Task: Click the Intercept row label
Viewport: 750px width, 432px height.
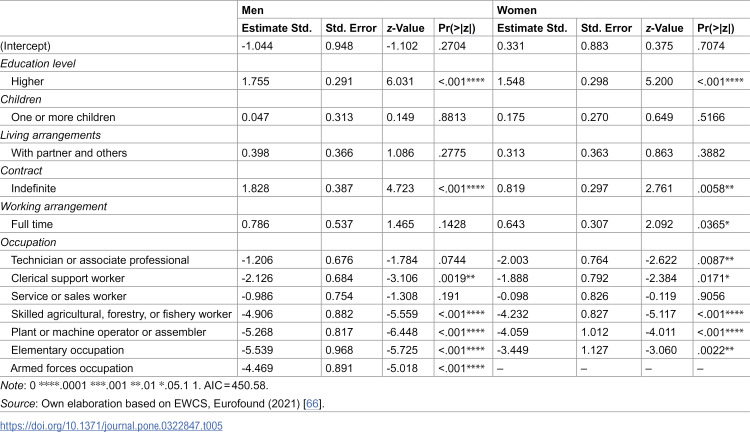Action: click(x=25, y=46)
